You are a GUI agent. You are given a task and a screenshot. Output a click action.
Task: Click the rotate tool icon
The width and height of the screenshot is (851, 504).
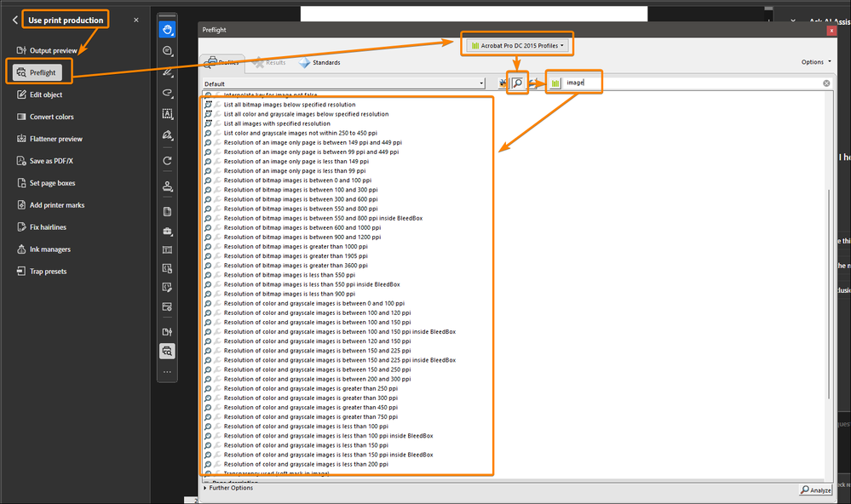[x=167, y=161]
